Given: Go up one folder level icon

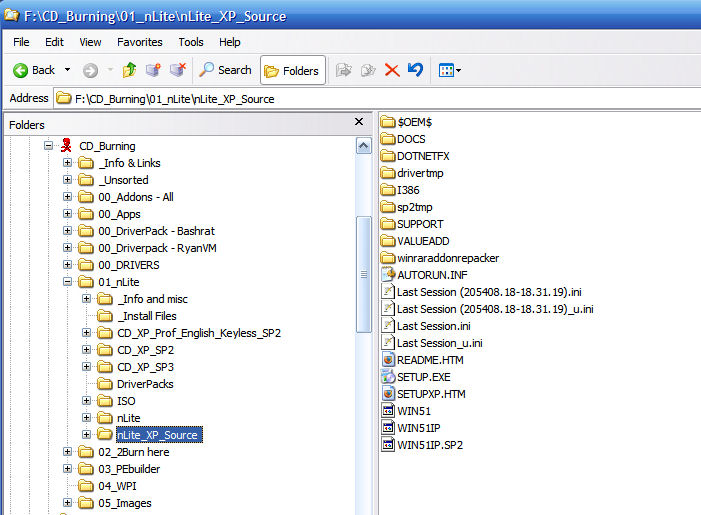Looking at the screenshot, I should tap(130, 70).
